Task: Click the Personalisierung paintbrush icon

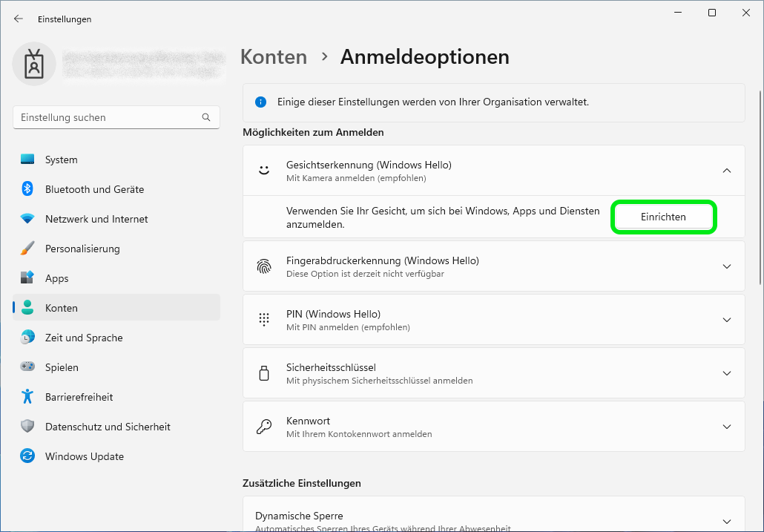Action: pos(27,249)
